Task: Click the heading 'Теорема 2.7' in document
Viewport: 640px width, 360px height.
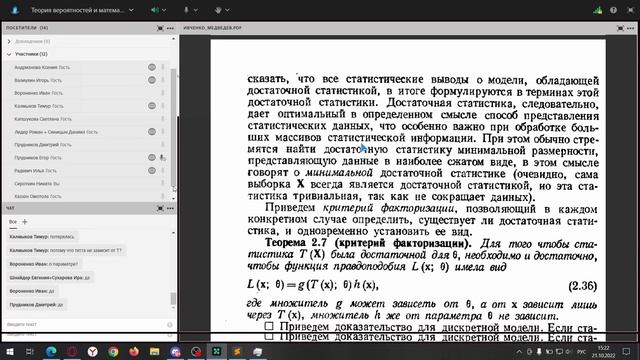Action: [296, 243]
